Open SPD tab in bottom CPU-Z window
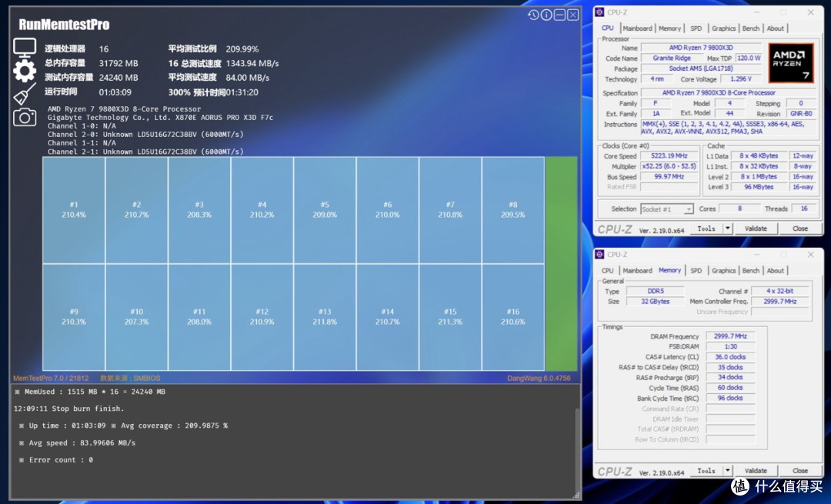Screen dimensions: 831x504 pyautogui.click(x=696, y=271)
